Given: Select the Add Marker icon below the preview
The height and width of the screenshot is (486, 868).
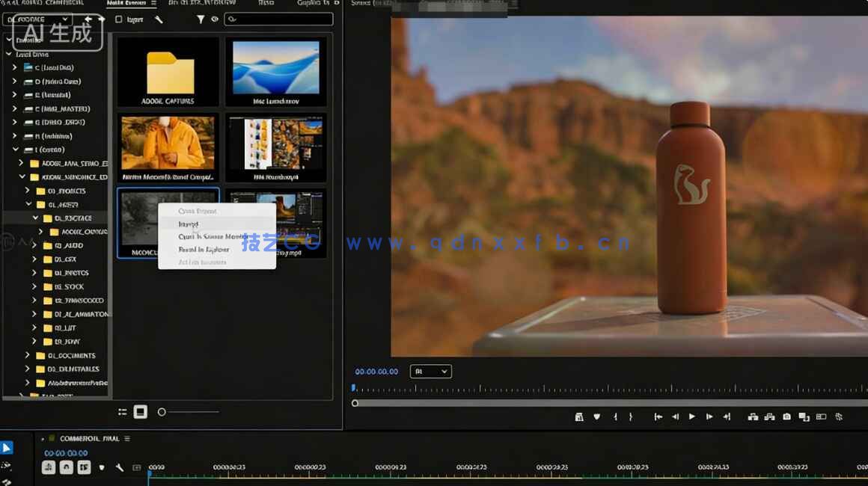Looking at the screenshot, I should click(596, 417).
